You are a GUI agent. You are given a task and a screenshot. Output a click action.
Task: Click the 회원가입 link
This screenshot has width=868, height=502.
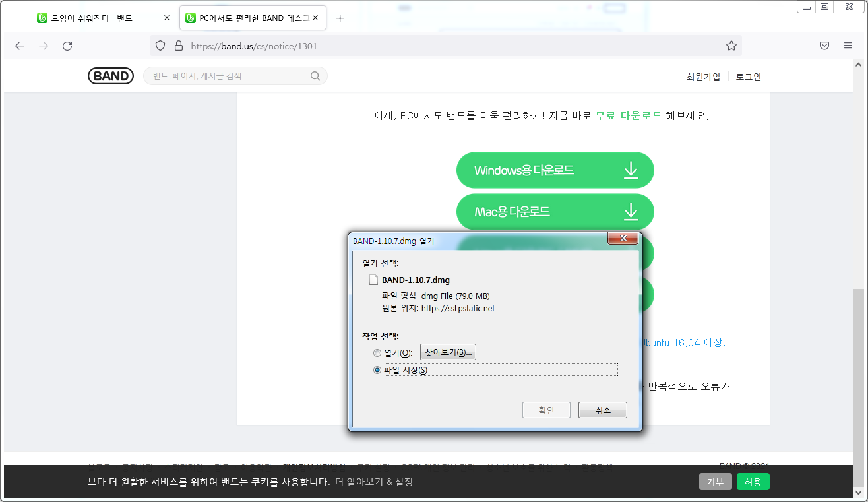tap(703, 77)
